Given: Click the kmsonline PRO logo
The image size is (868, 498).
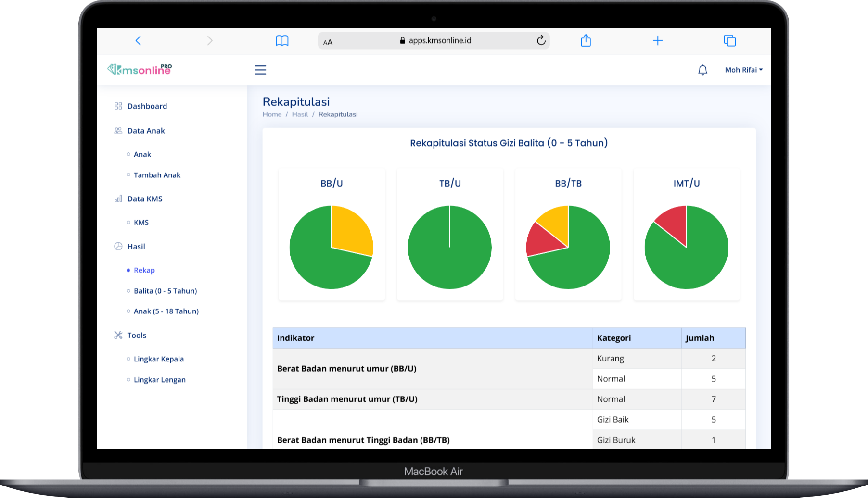Looking at the screenshot, I should (x=140, y=70).
